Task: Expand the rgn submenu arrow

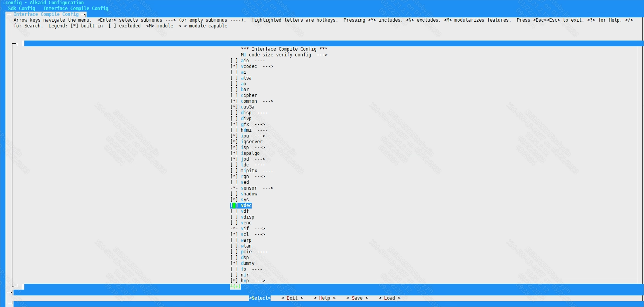Action: pyautogui.click(x=260, y=176)
